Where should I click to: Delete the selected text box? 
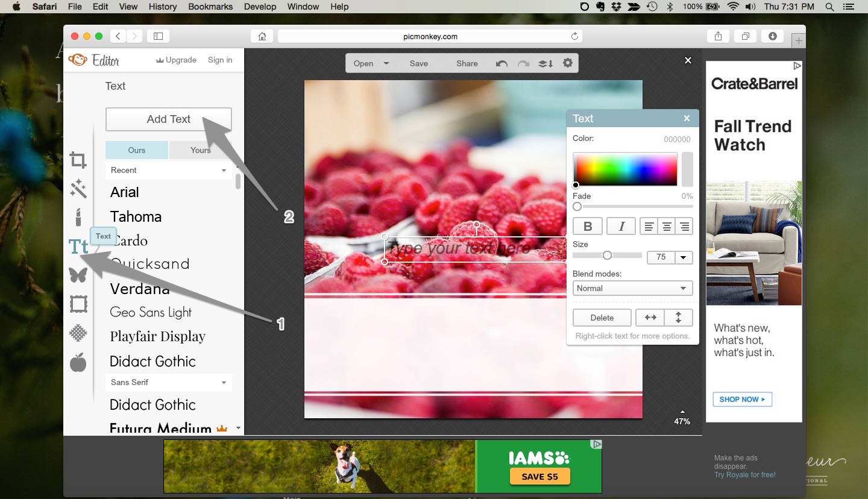(x=602, y=318)
